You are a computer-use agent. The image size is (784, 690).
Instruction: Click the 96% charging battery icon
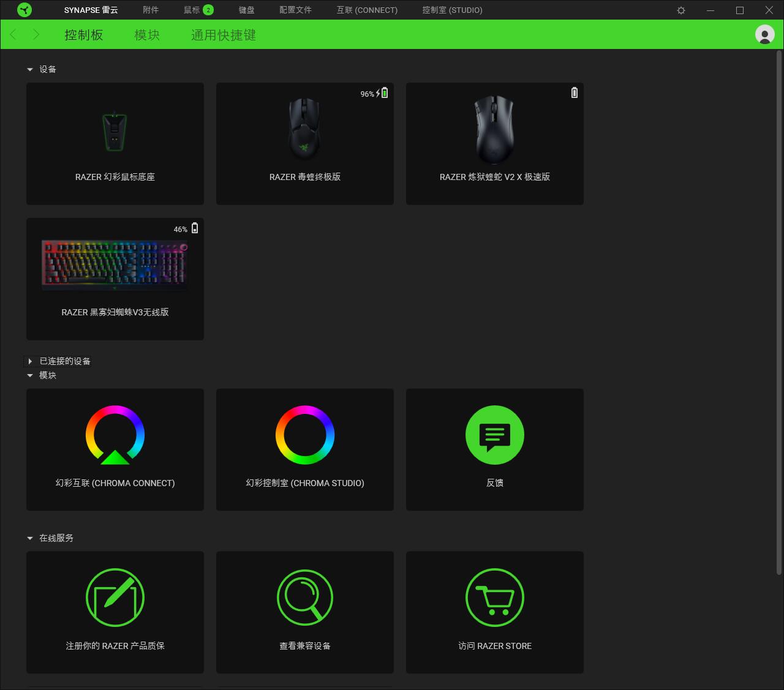click(x=383, y=93)
